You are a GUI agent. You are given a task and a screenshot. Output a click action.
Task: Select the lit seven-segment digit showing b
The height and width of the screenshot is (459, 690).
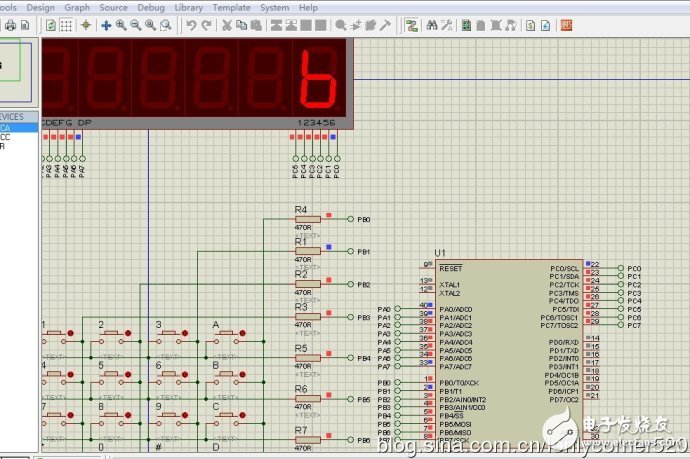(318, 78)
